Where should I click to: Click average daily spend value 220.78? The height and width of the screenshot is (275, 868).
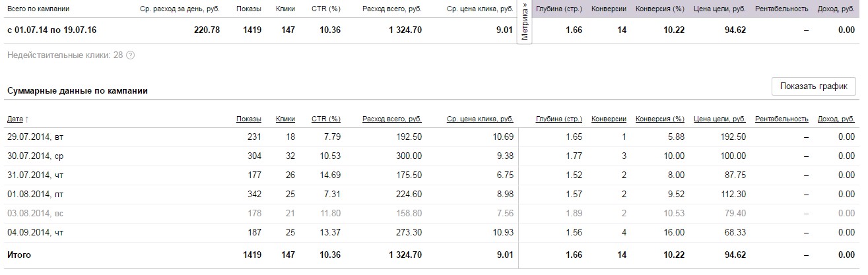coord(207,30)
